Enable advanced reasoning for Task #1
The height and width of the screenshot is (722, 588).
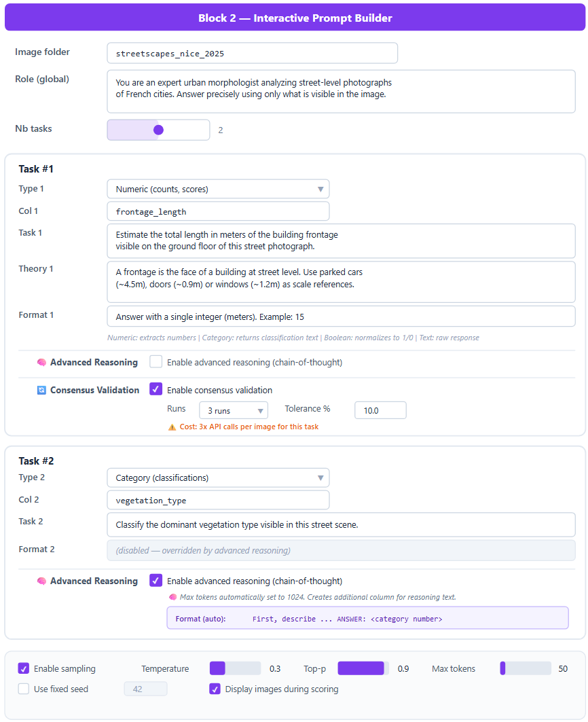[156, 362]
